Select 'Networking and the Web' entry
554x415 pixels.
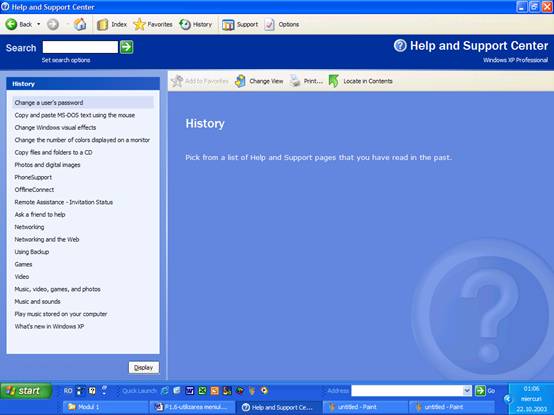point(47,239)
